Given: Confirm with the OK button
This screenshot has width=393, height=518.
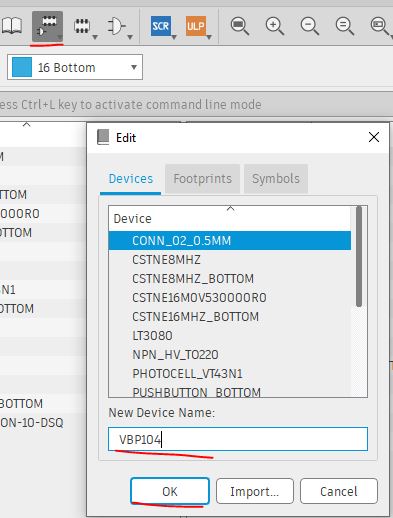Looking at the screenshot, I should click(x=170, y=491).
